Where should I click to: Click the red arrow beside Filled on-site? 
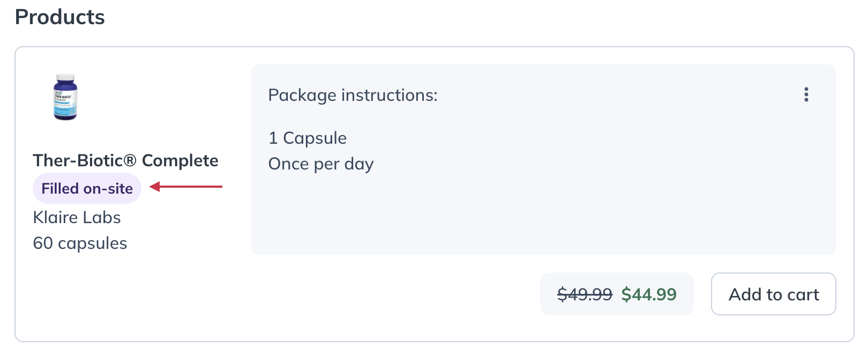point(185,187)
